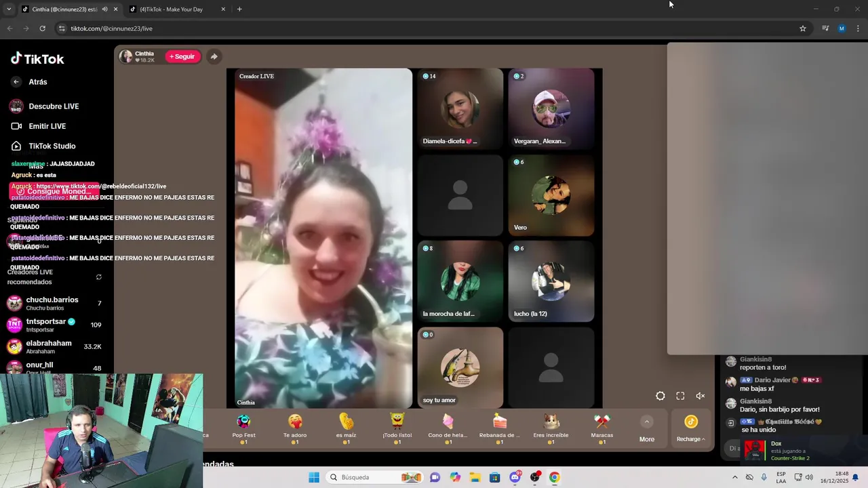
Task: Open volume control in system tray
Action: [809, 477]
